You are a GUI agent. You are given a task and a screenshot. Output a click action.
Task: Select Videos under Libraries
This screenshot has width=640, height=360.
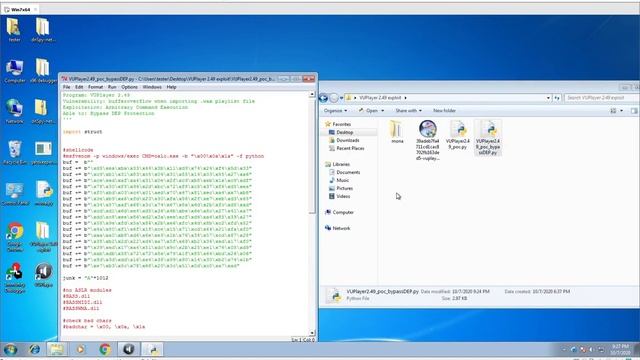click(343, 196)
